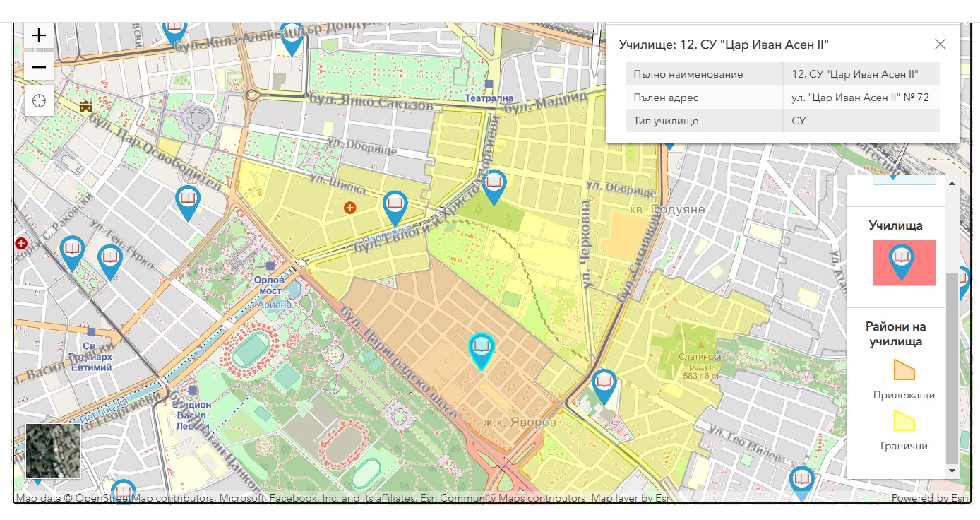The height and width of the screenshot is (520, 980).
Task: Close the school info popup
Action: 940,44
